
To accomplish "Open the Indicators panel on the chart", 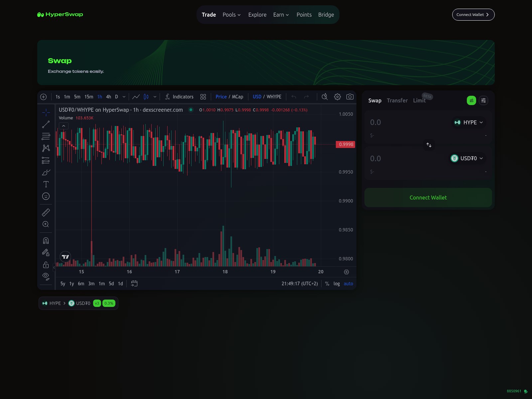I will 180,97.
